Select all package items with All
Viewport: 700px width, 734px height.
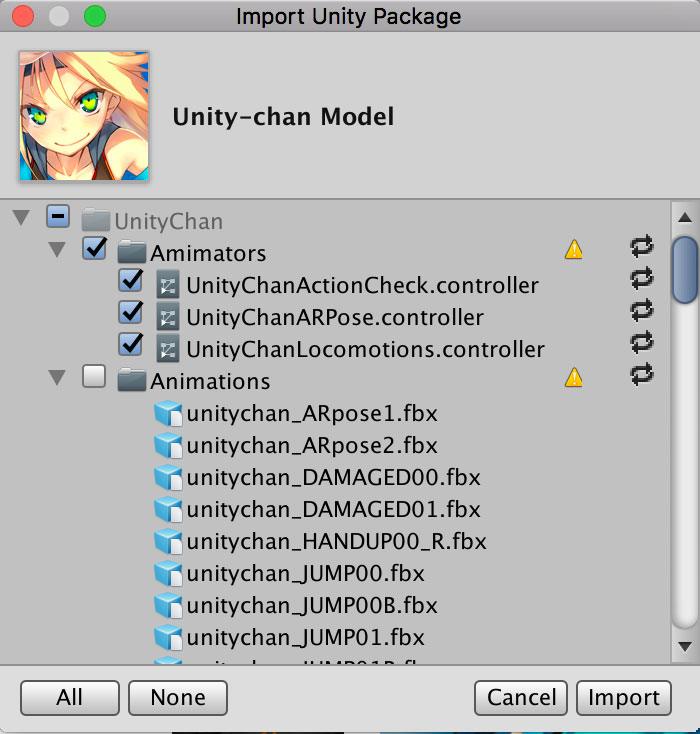(x=70, y=697)
